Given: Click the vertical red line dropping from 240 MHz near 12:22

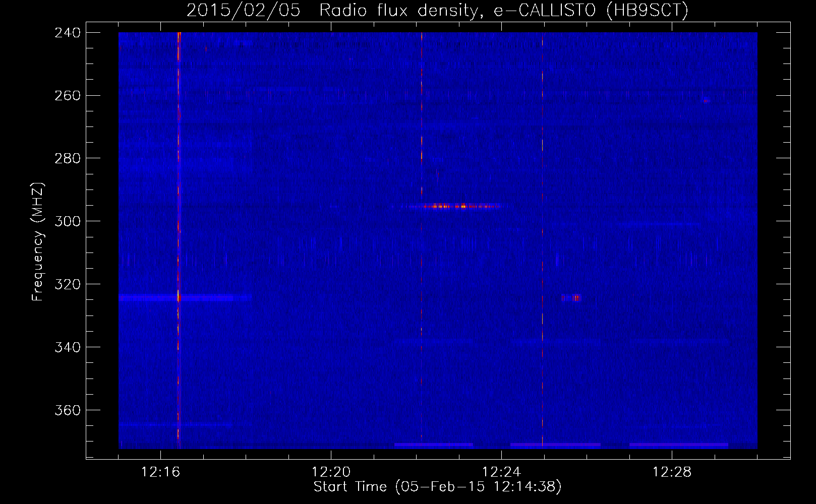Looking at the screenshot, I should [422, 114].
